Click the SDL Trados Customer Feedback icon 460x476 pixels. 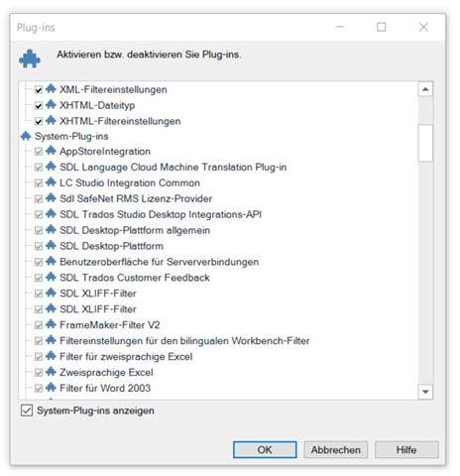point(51,277)
